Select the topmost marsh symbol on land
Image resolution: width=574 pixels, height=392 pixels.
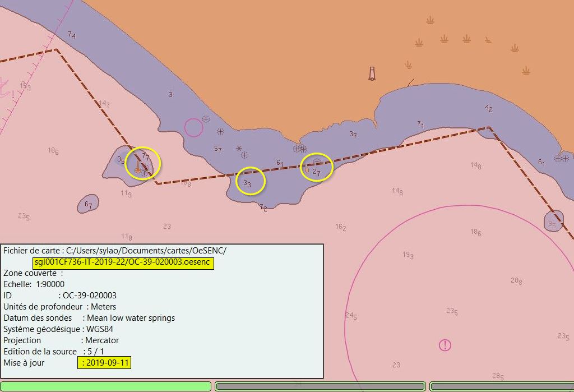click(x=430, y=21)
